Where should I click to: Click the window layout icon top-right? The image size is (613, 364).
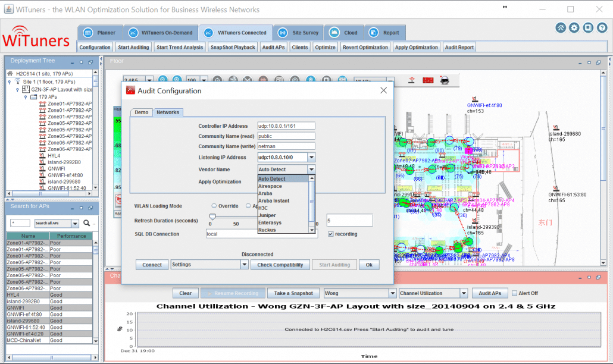588,28
